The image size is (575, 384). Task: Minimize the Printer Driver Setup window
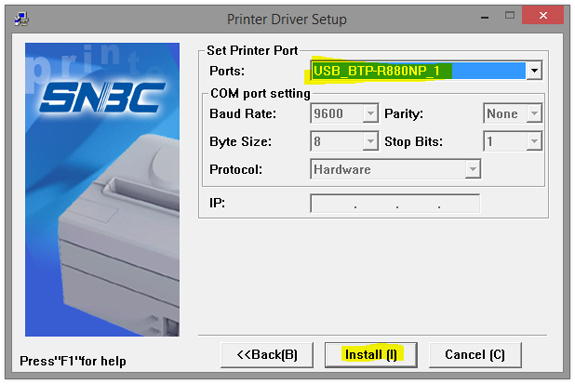pos(485,17)
